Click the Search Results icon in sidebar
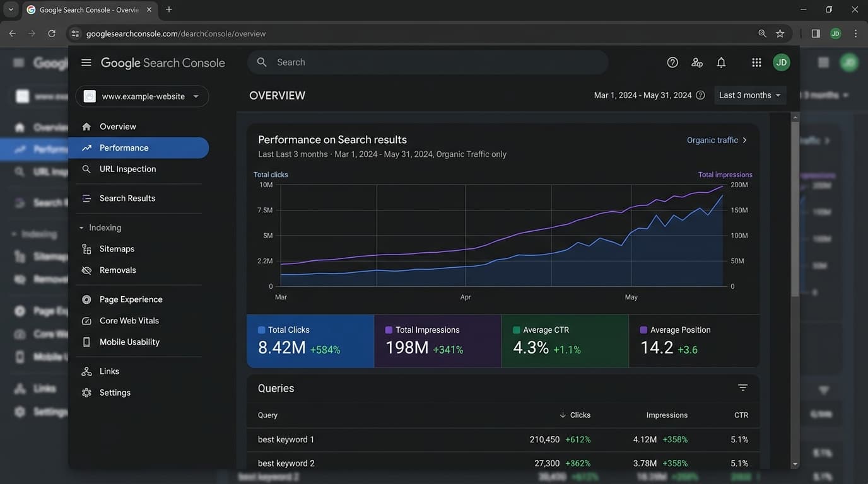Image resolution: width=868 pixels, height=484 pixels. pyautogui.click(x=86, y=199)
